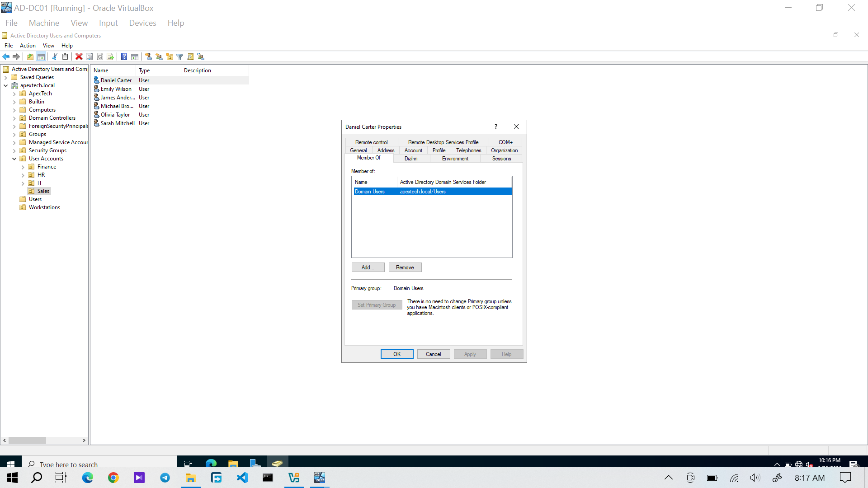This screenshot has width=868, height=488.
Task: Open the terminal icon on the host taskbar
Action: coord(268,478)
